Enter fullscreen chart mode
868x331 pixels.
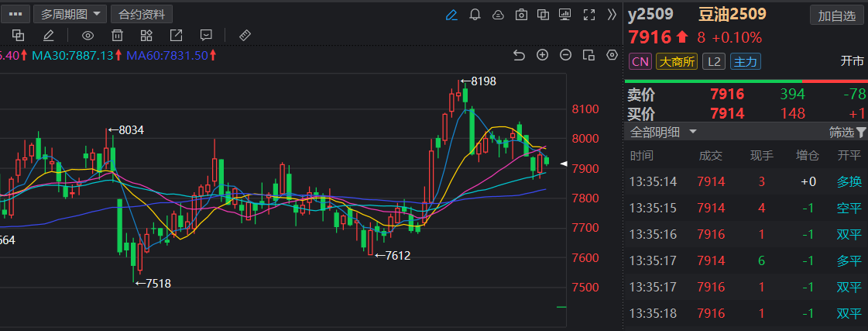(x=588, y=15)
